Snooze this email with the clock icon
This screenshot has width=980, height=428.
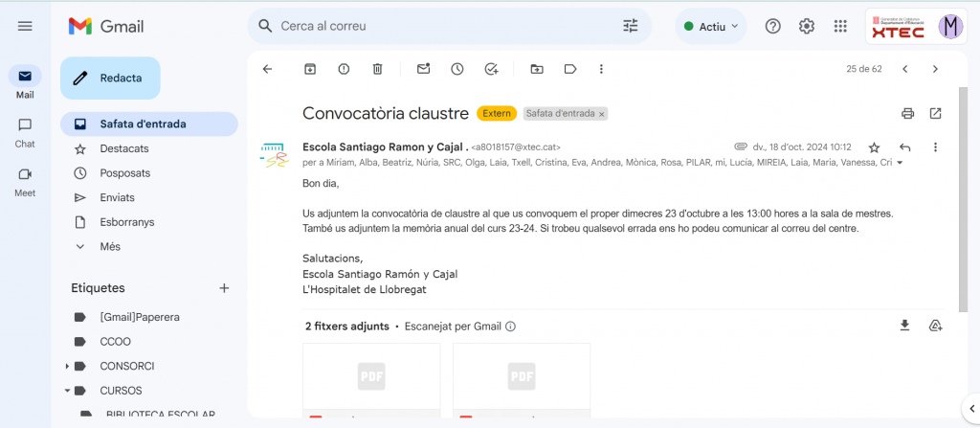click(x=457, y=69)
